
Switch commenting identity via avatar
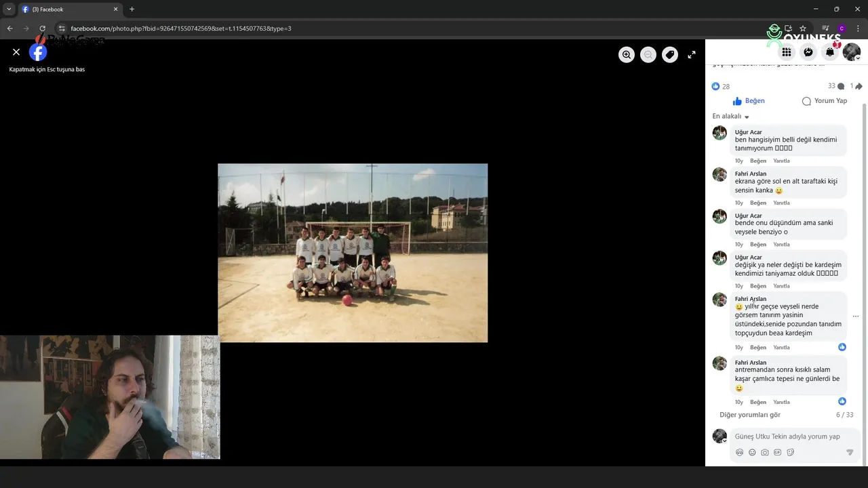[x=719, y=436]
